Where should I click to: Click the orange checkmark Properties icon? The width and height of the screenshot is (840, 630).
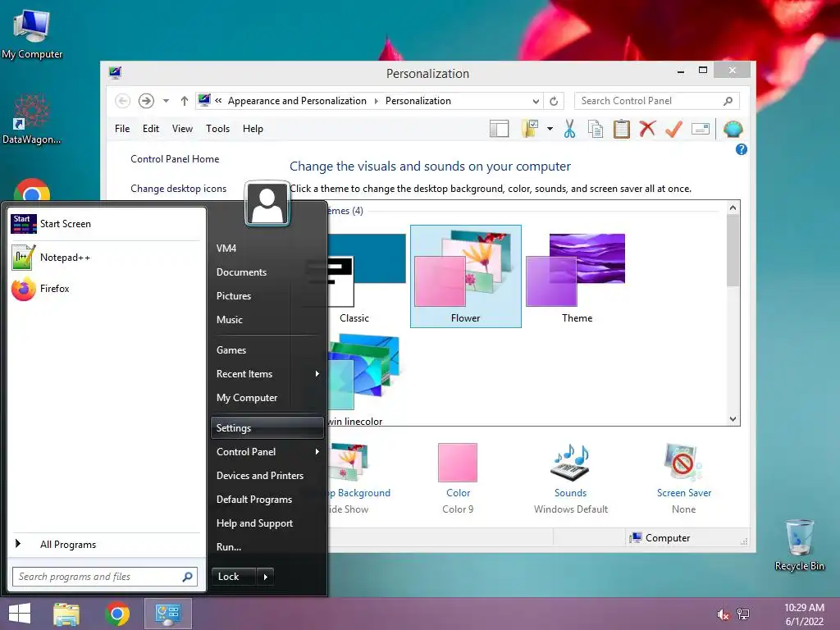[674, 129]
